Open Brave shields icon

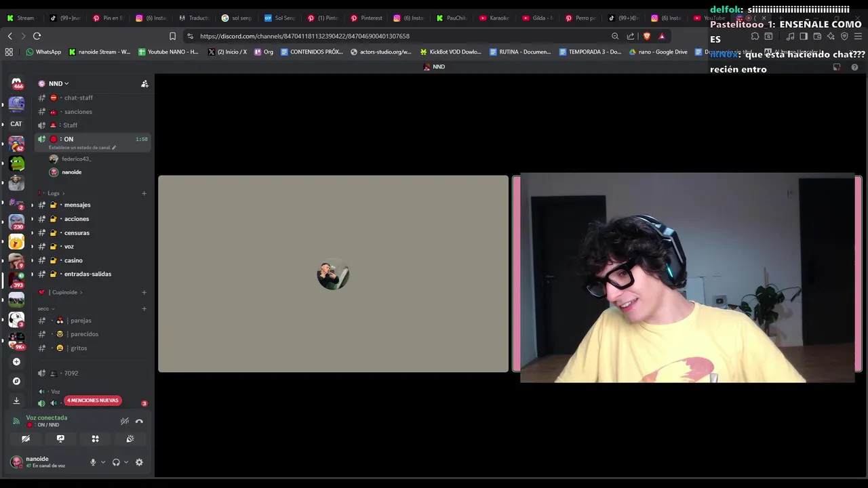646,36
